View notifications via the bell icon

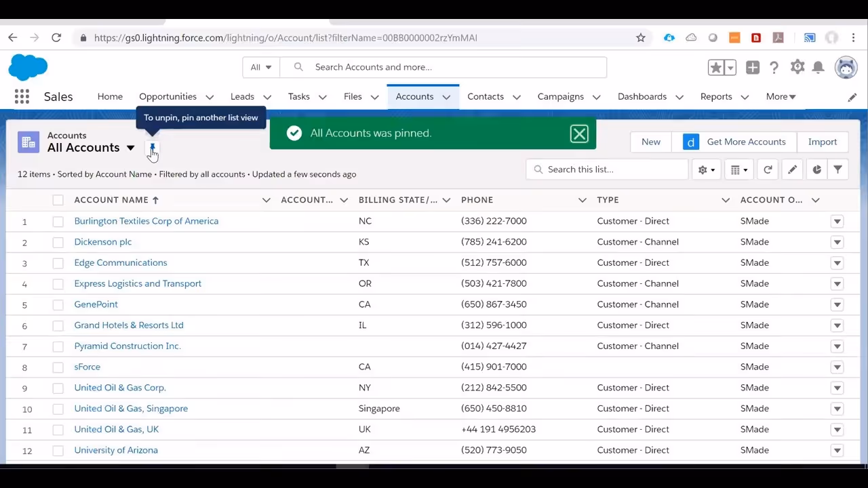click(818, 66)
